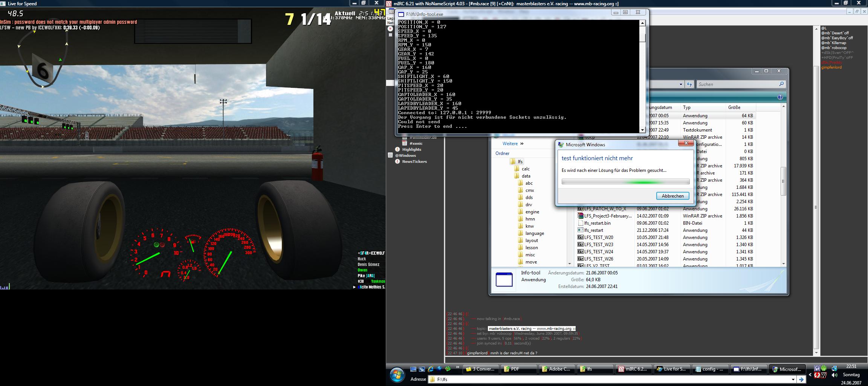The width and height of the screenshot is (868, 386).
Task: Launch Internet Explorer from quick launch
Action: [x=431, y=369]
